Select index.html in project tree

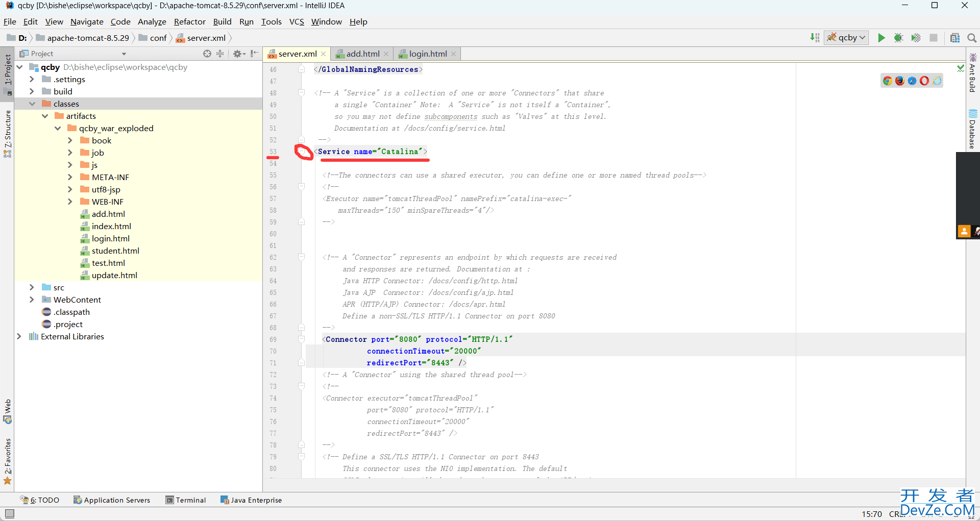coord(111,226)
